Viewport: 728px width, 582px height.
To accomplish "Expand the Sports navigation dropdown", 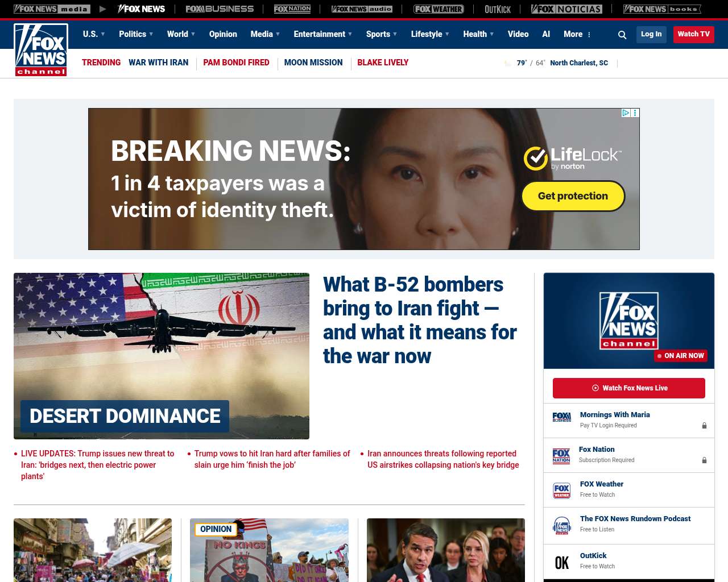I will tap(382, 34).
